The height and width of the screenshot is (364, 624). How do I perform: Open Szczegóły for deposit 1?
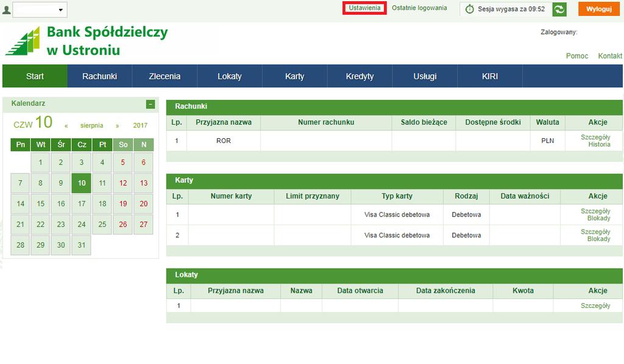595,306
